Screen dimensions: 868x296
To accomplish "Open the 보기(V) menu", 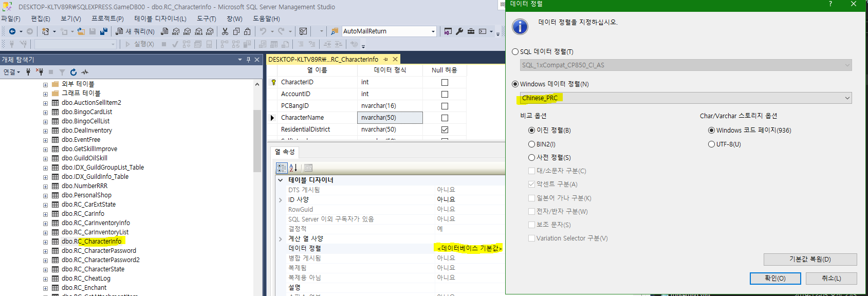I will pyautogui.click(x=71, y=18).
